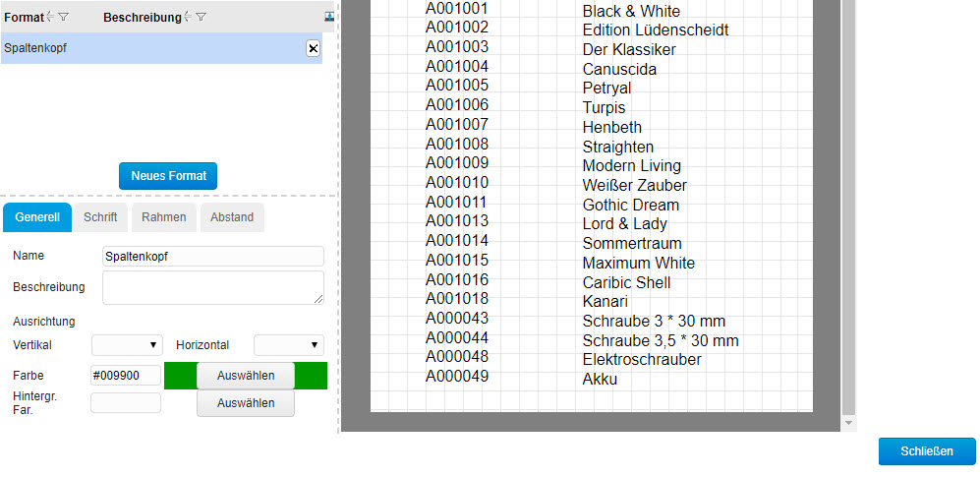Open filter for the Beschreibung column
The height and width of the screenshot is (477, 980).
click(201, 17)
